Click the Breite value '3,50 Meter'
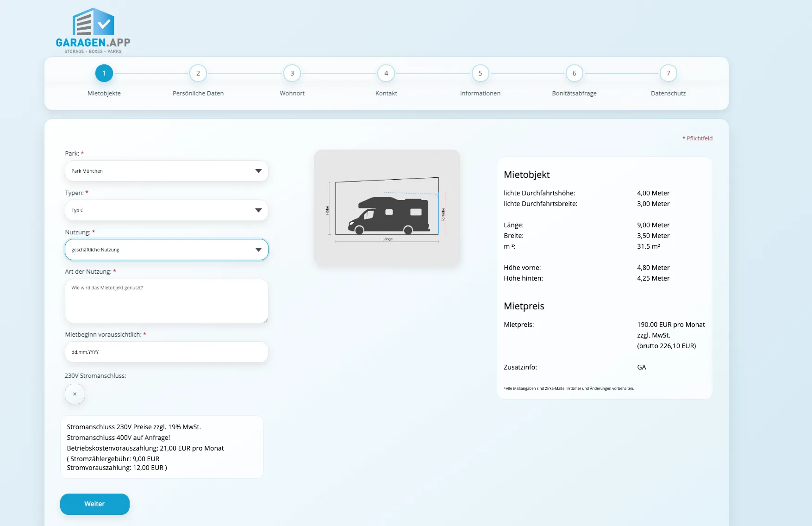The width and height of the screenshot is (812, 526). 653,236
